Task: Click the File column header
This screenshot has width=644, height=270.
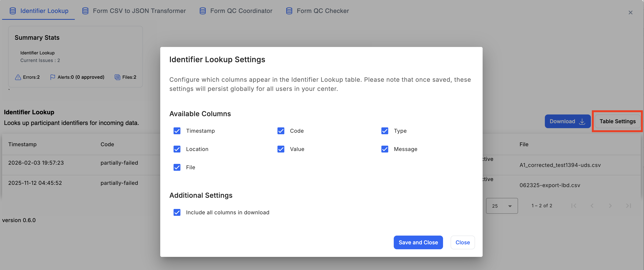Action: click(524, 144)
